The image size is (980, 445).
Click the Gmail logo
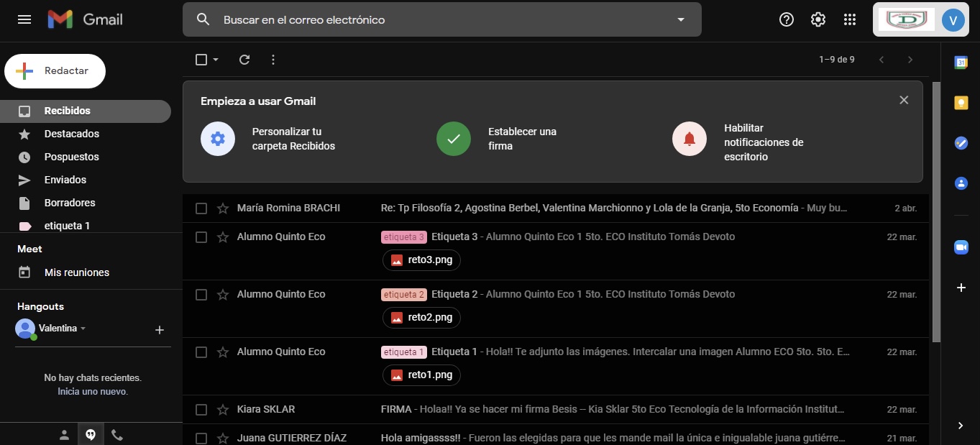(x=86, y=19)
